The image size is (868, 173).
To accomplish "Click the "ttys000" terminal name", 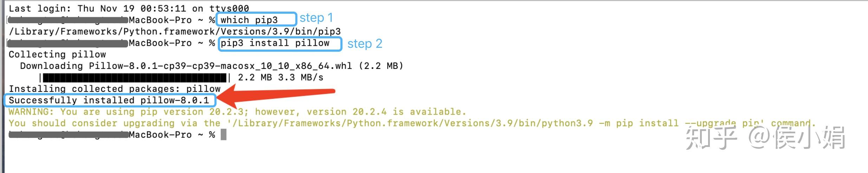I will 229,8.
